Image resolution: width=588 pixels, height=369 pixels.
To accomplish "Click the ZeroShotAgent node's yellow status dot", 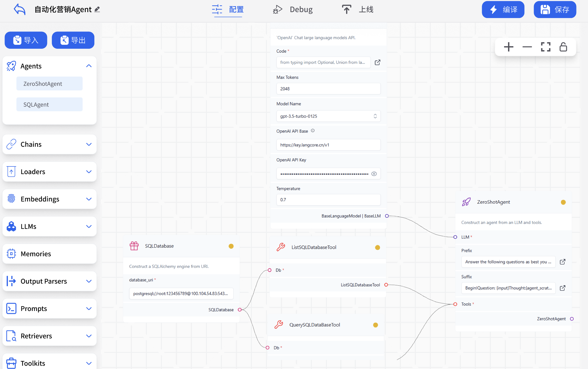I will tap(563, 202).
